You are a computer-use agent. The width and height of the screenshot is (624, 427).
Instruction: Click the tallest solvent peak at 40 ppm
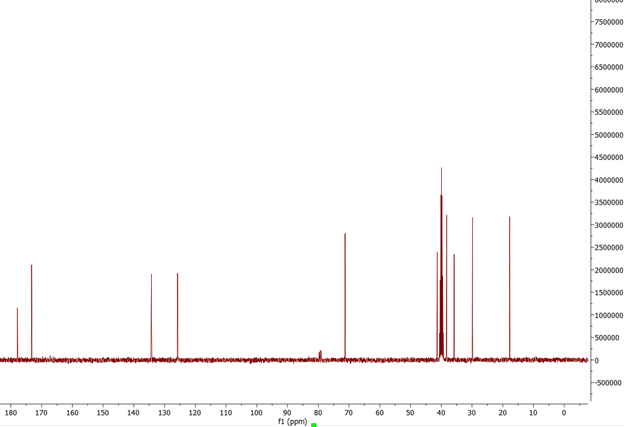coord(441,263)
